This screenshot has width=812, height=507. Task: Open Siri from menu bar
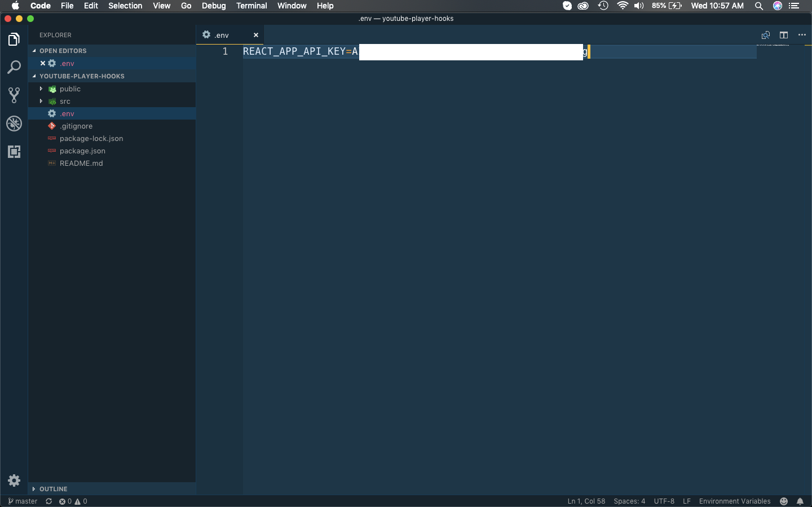click(778, 6)
